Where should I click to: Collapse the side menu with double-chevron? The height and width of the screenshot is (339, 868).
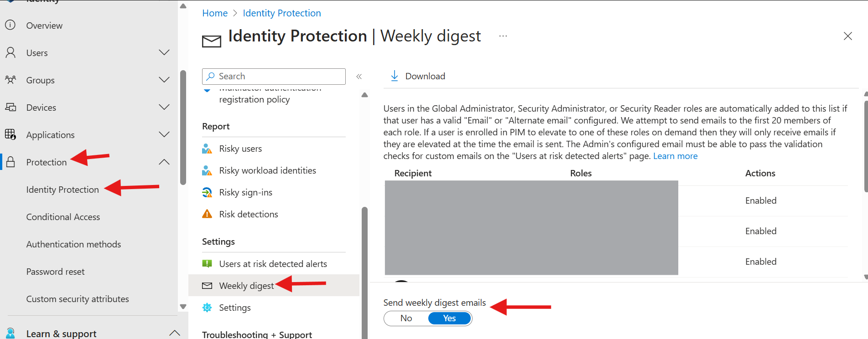coord(359,77)
